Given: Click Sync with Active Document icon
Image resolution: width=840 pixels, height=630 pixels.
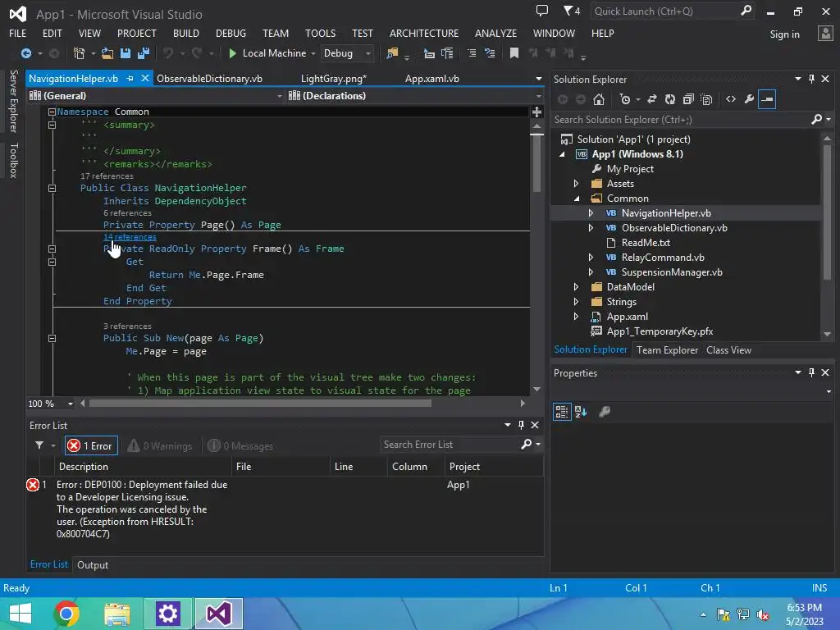Looking at the screenshot, I should pyautogui.click(x=652, y=99).
